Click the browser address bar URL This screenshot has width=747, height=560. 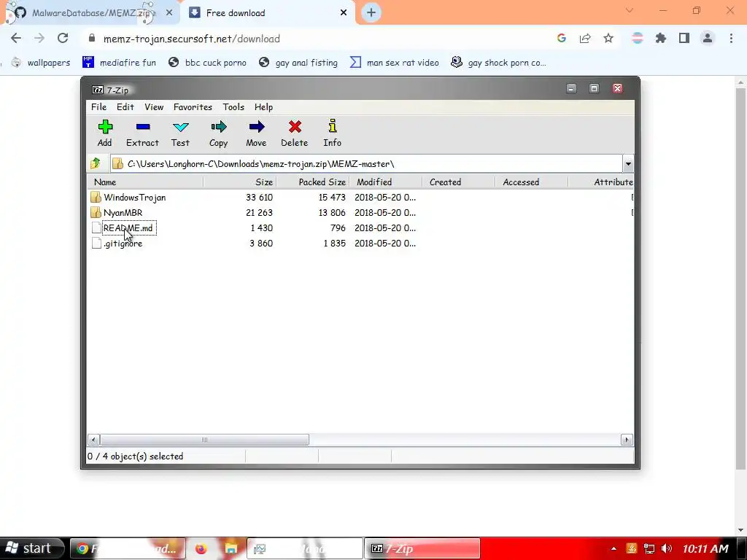(x=192, y=39)
